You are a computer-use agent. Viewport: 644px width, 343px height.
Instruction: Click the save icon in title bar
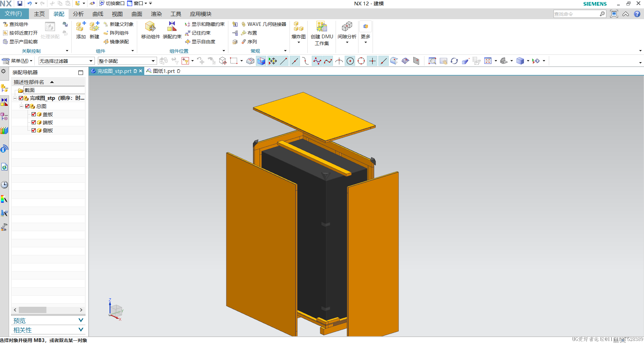tap(20, 3)
